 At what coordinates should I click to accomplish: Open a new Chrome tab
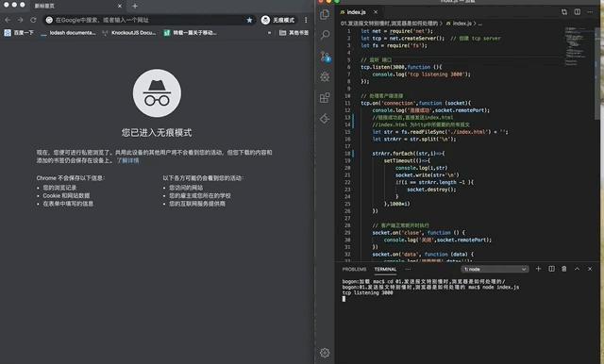135,6
